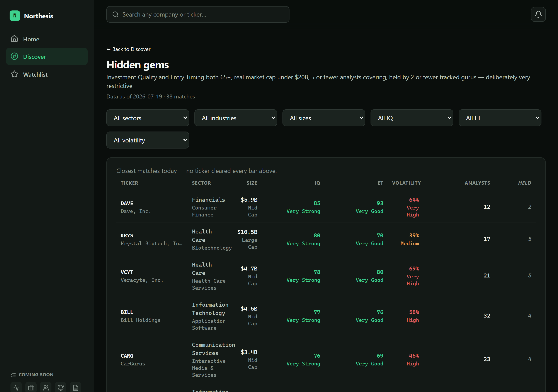This screenshot has height=392, width=558.
Task: Open the All volatility dropdown
Action: [x=148, y=140]
